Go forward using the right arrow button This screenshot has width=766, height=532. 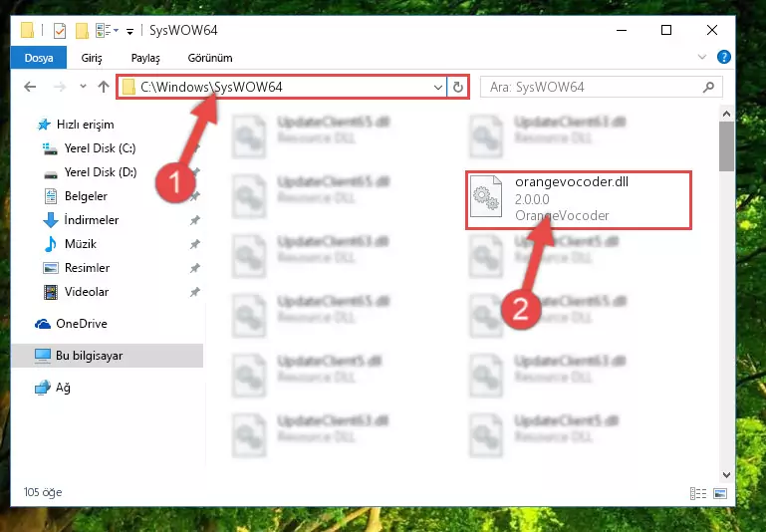click(x=60, y=87)
